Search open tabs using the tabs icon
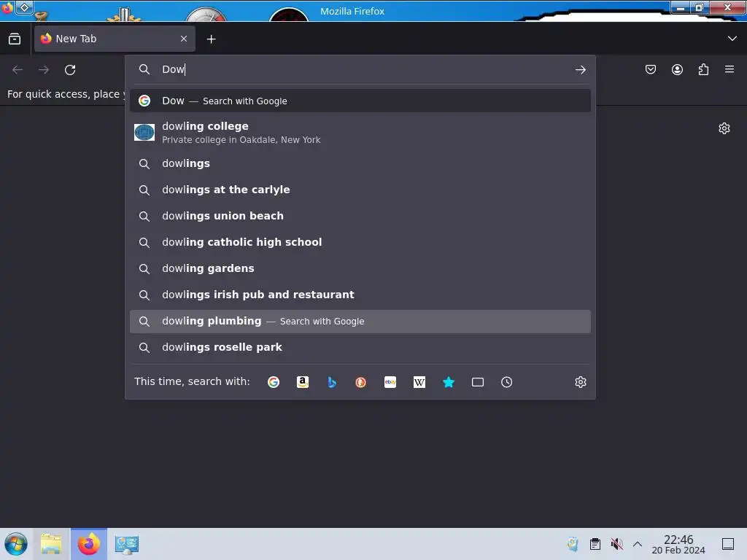Image resolution: width=747 pixels, height=560 pixels. pos(477,382)
